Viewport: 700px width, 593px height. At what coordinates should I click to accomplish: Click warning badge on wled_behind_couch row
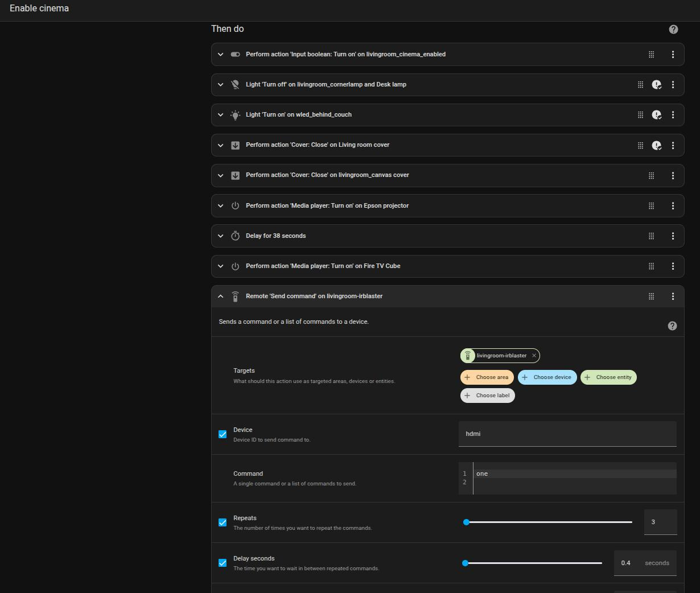657,115
